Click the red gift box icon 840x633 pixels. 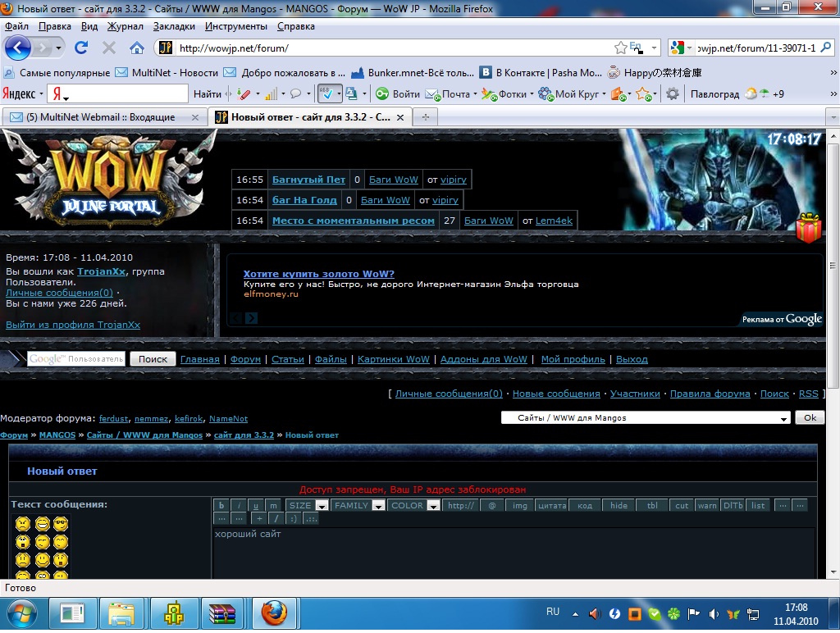click(x=808, y=228)
